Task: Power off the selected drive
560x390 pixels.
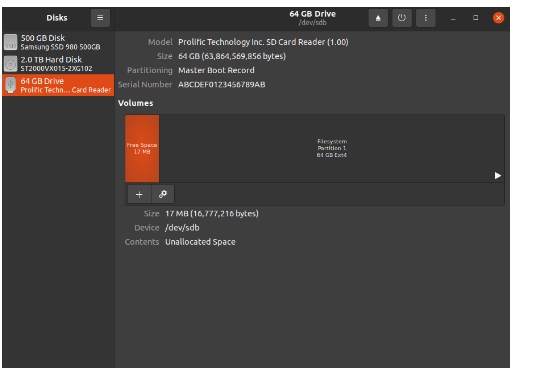Action: (402, 18)
